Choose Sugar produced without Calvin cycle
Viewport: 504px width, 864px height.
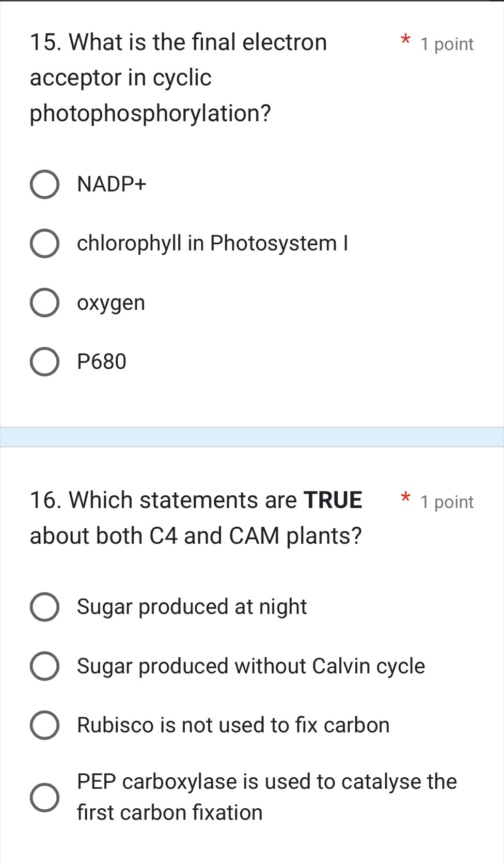pos(45,667)
